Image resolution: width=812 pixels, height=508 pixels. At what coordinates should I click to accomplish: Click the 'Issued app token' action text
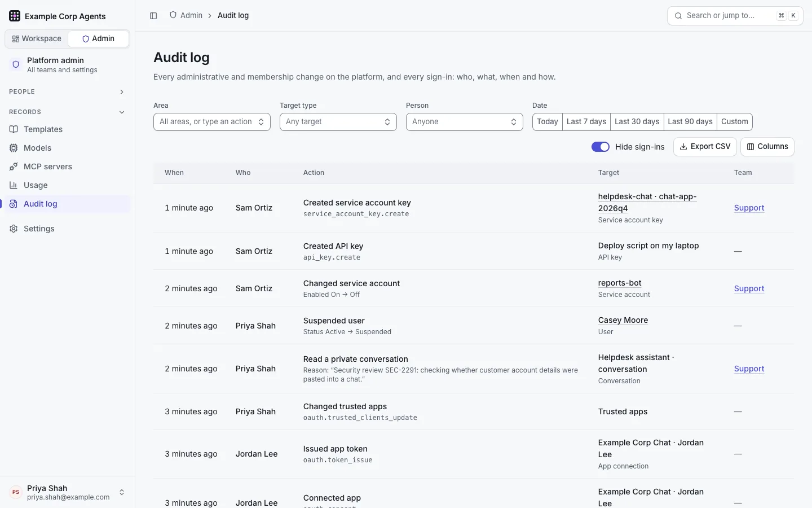[336, 449]
